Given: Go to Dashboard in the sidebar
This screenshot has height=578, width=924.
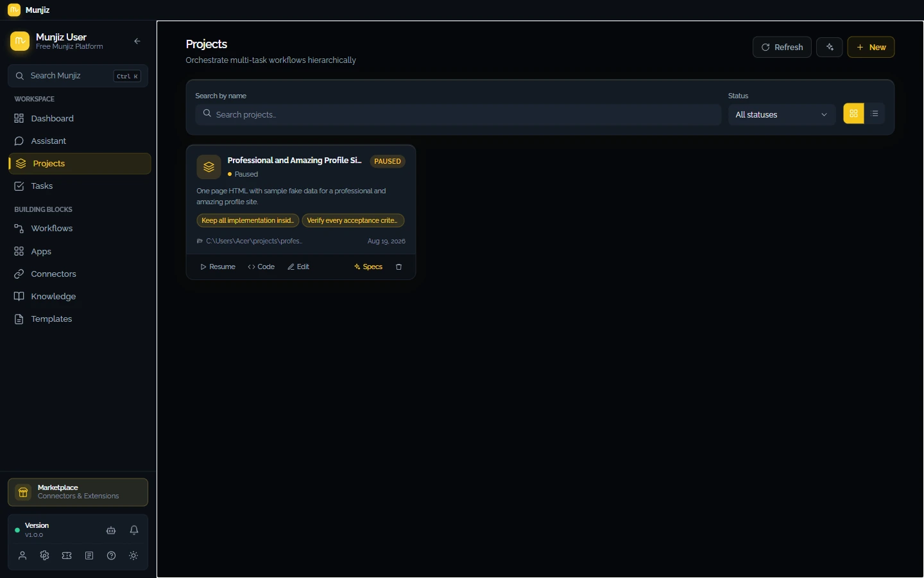Looking at the screenshot, I should 80,119.
